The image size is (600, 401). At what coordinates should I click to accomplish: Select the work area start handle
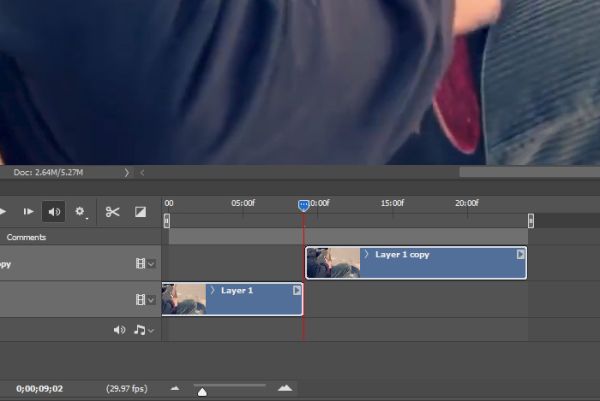[166, 221]
